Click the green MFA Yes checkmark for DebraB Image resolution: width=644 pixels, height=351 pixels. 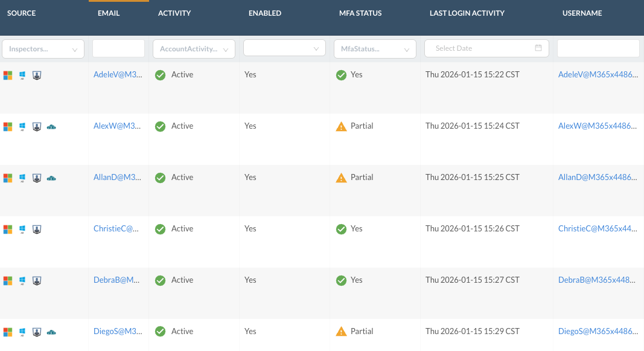(x=341, y=280)
